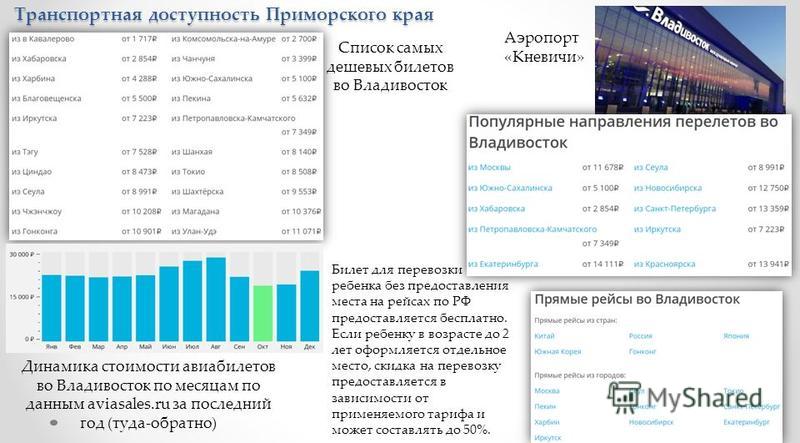Select the August bar in the price chart
This screenshot has height=443, width=800.
(x=216, y=299)
